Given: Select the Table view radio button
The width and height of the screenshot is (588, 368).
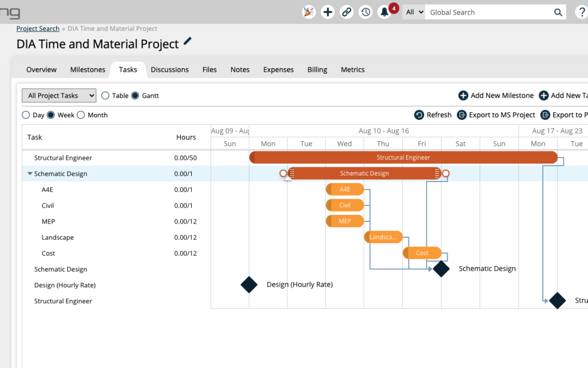Looking at the screenshot, I should coord(106,95).
